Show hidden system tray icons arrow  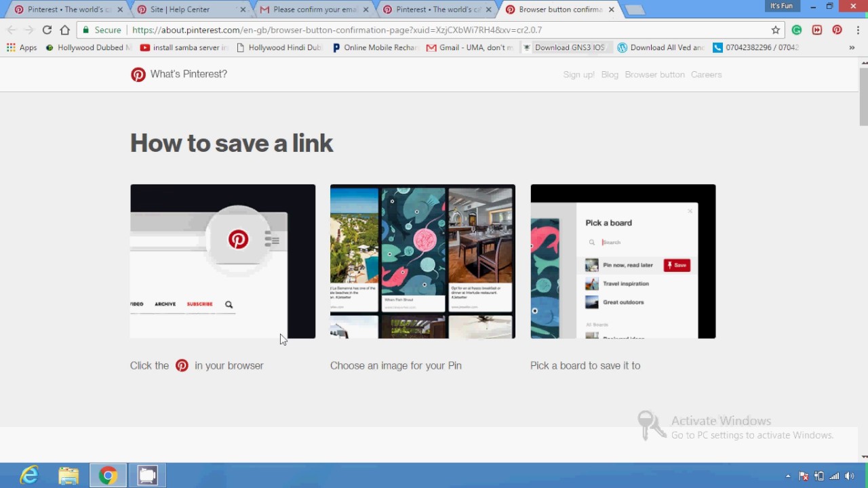click(x=787, y=476)
